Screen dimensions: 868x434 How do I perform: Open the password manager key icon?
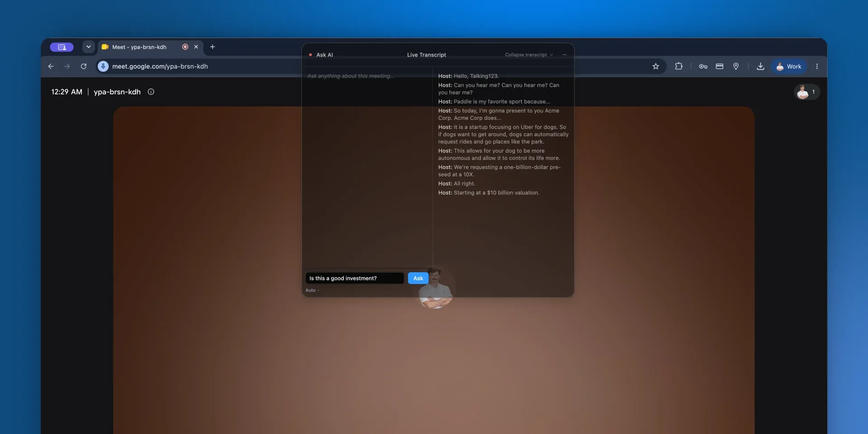pos(703,66)
